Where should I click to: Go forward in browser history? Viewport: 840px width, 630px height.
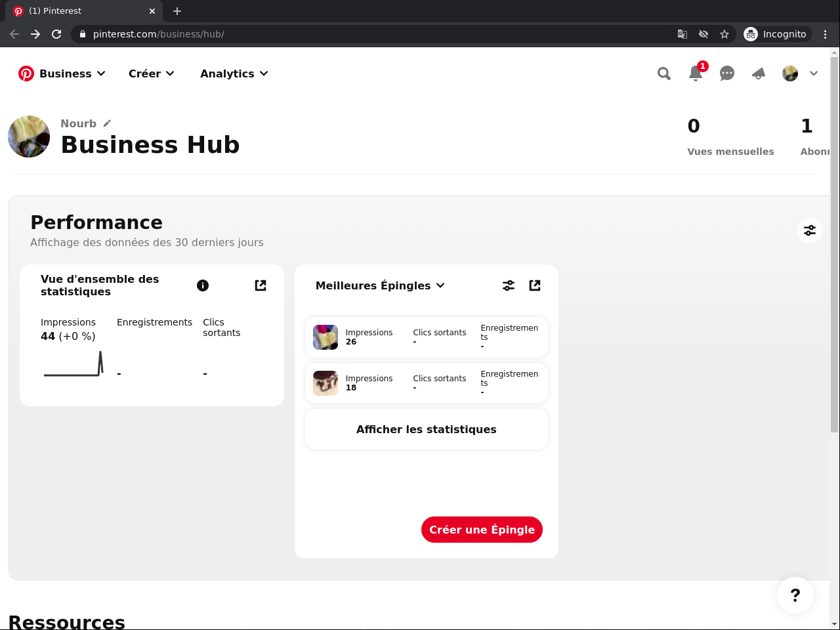tap(35, 34)
